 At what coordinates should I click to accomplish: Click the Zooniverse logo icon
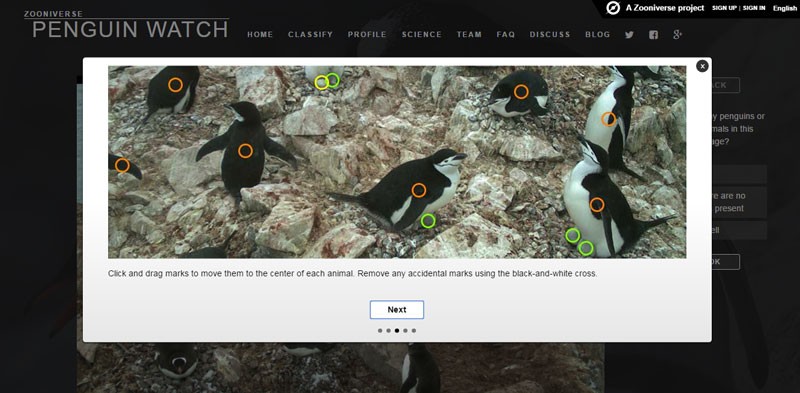coord(613,8)
